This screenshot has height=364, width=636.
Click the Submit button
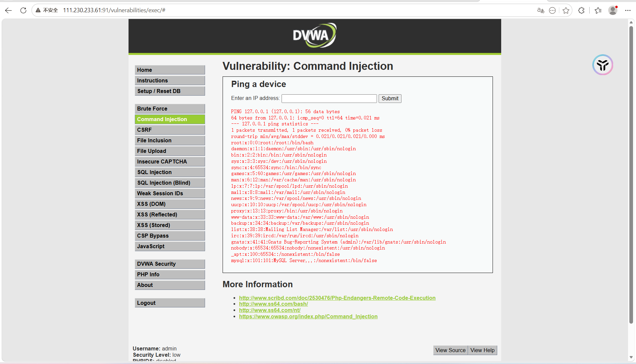(390, 99)
